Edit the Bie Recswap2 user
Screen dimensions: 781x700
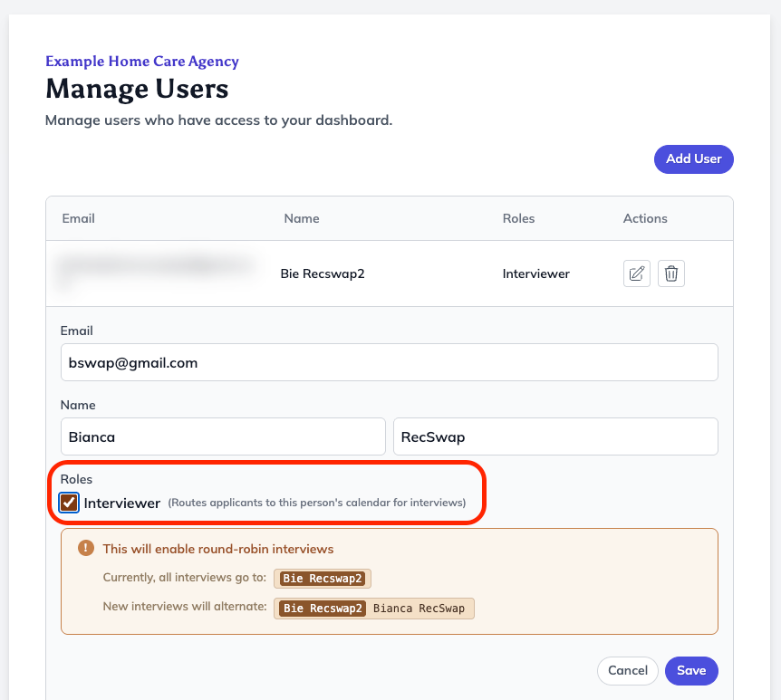pyautogui.click(x=637, y=273)
